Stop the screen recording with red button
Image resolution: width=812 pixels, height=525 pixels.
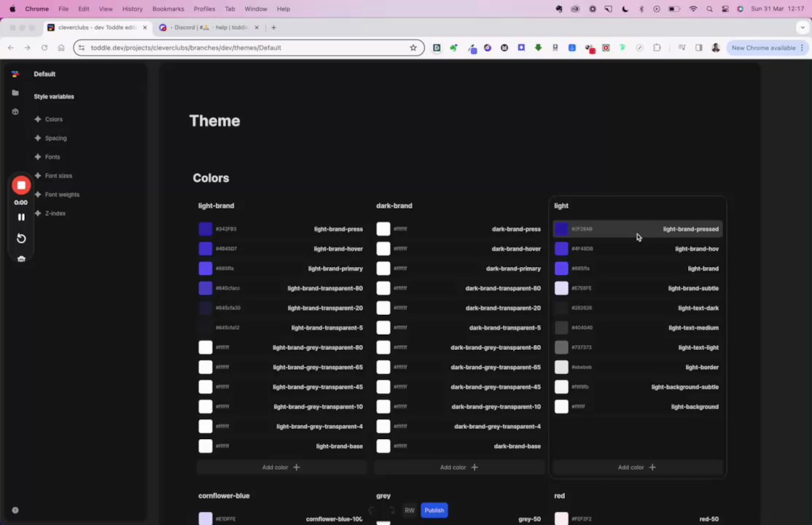[21, 185]
